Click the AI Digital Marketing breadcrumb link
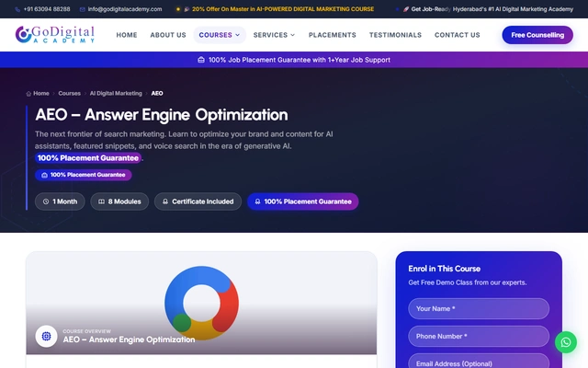588x368 pixels. [116, 94]
